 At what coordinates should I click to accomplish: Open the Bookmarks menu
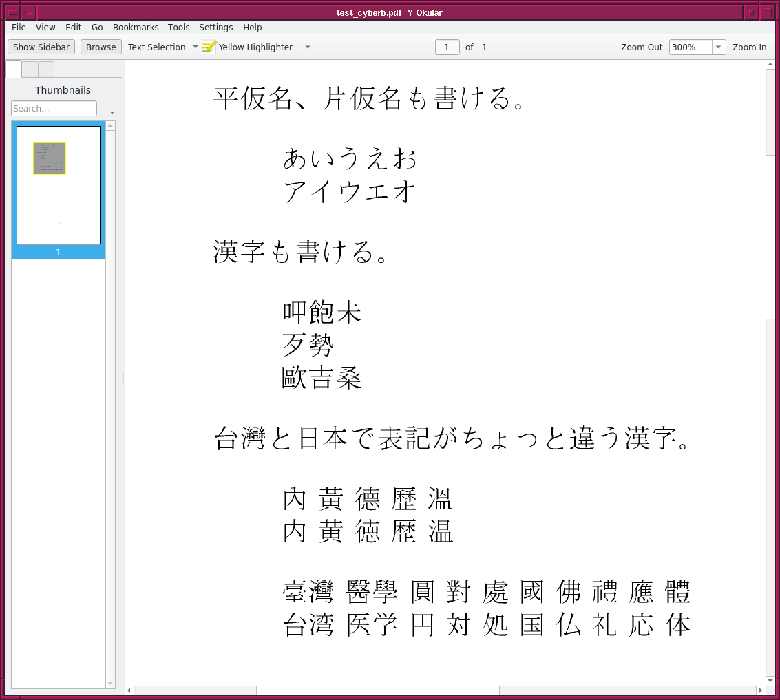[x=136, y=28]
